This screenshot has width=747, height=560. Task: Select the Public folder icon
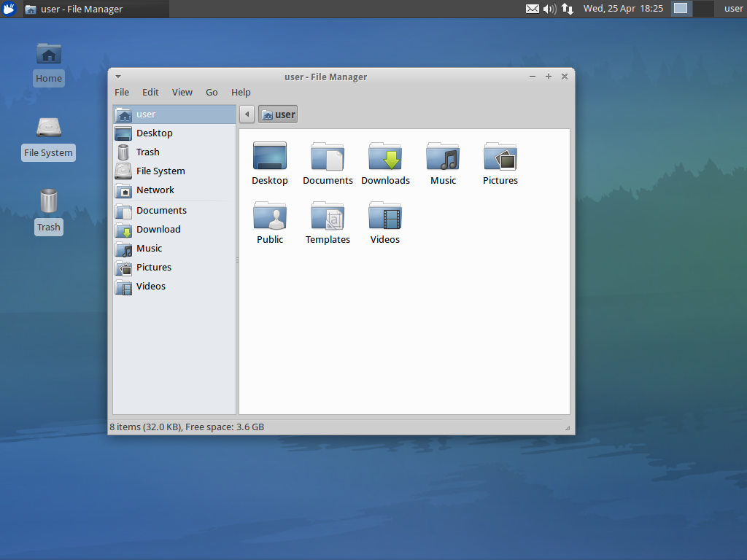pyautogui.click(x=270, y=216)
